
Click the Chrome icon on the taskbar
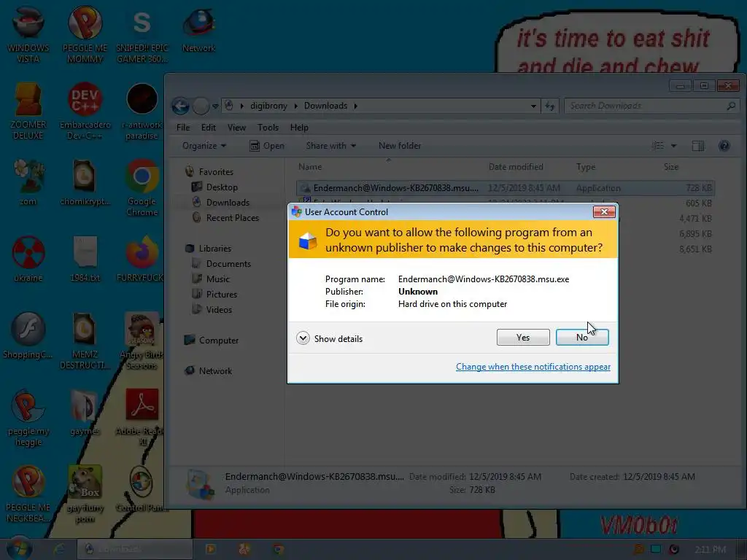[278, 549]
